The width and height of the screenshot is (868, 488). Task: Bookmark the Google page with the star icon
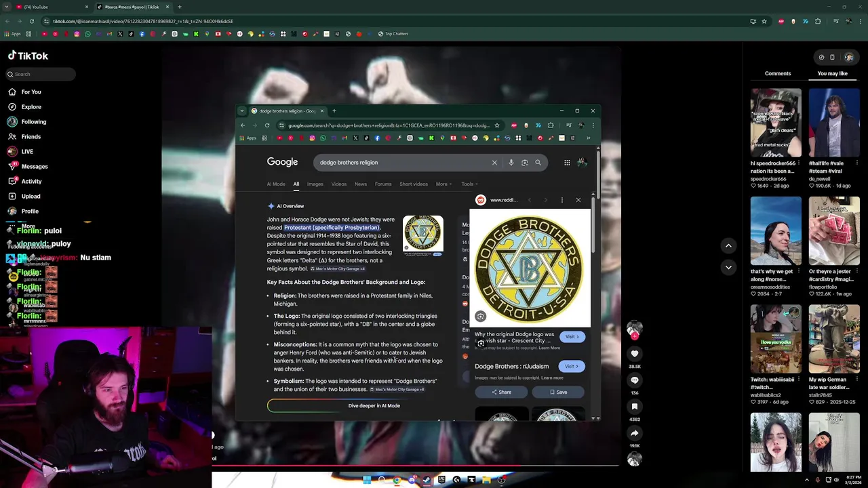coord(496,125)
